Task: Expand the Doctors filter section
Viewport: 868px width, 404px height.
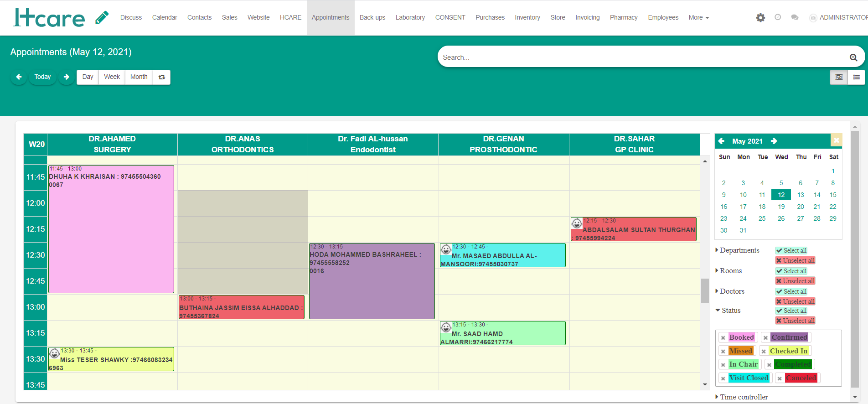Action: [730, 291]
